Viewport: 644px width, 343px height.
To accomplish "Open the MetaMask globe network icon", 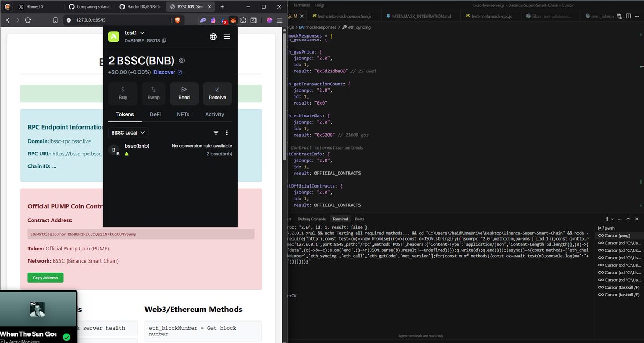I will (213, 36).
